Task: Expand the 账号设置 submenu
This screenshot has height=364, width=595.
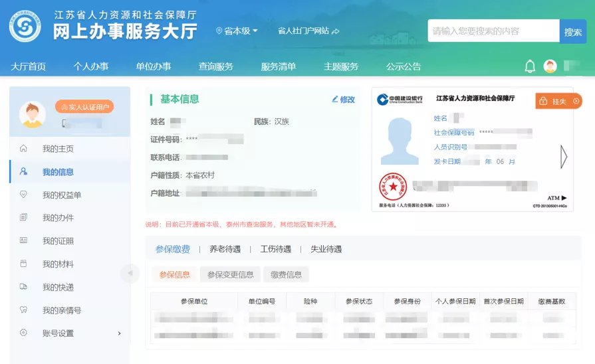Action: coord(119,333)
